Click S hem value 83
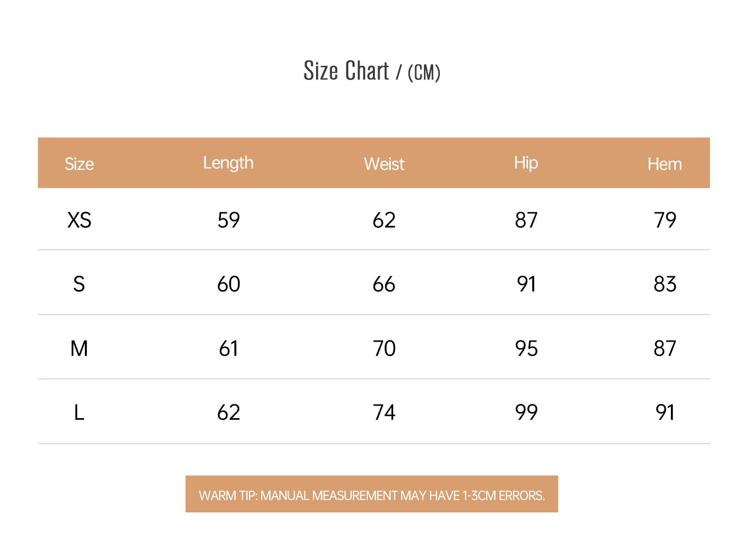 [665, 284]
